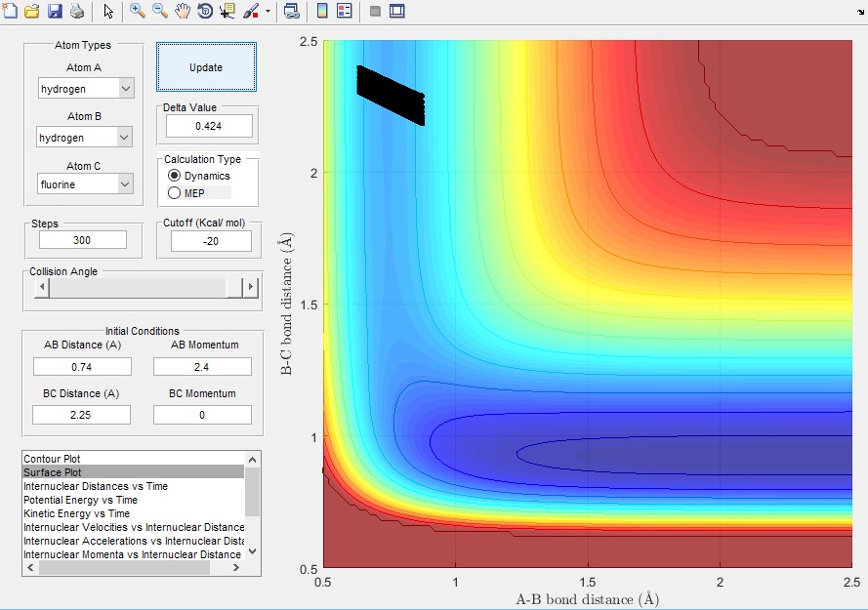Select the Zoom Out tool

coord(160,12)
